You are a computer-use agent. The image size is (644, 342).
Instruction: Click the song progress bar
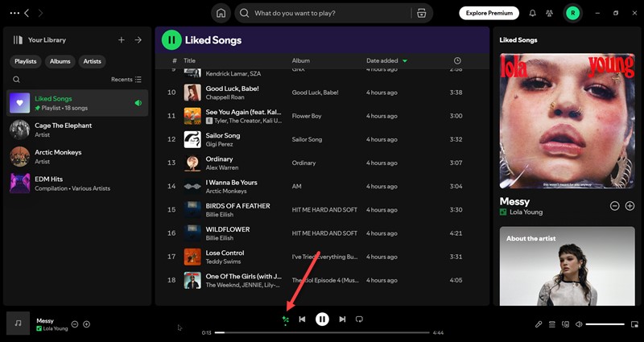click(322, 332)
